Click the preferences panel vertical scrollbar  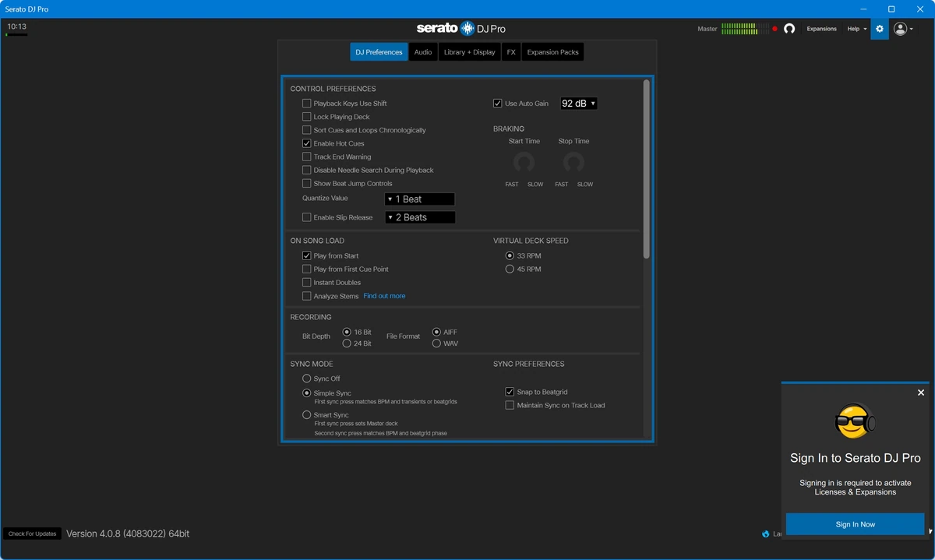[646, 169]
